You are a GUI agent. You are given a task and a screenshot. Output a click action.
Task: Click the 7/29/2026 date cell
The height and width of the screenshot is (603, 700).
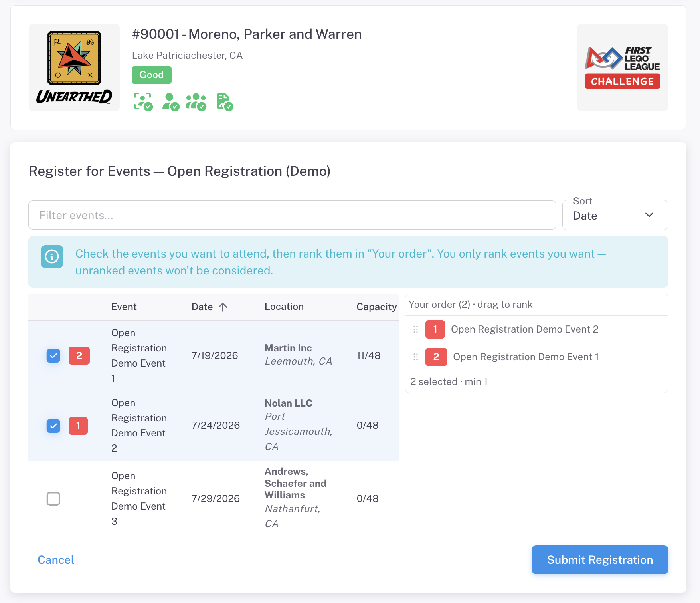pos(216,498)
